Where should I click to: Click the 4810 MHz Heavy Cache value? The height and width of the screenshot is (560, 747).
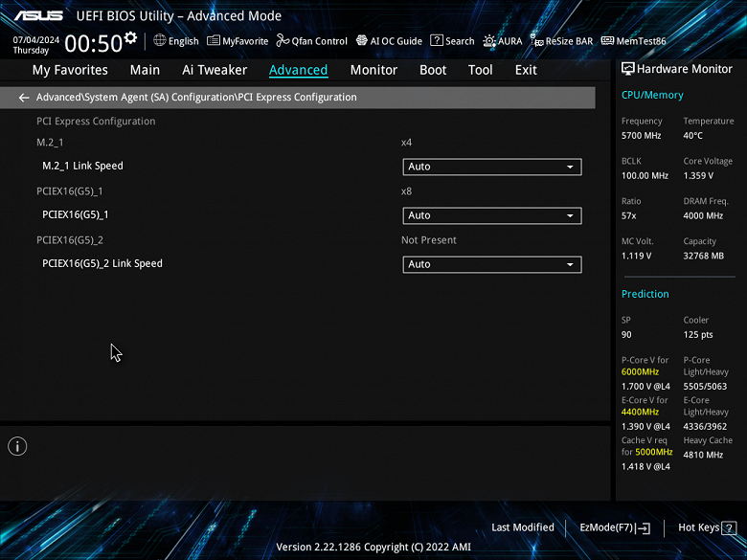[x=703, y=455]
